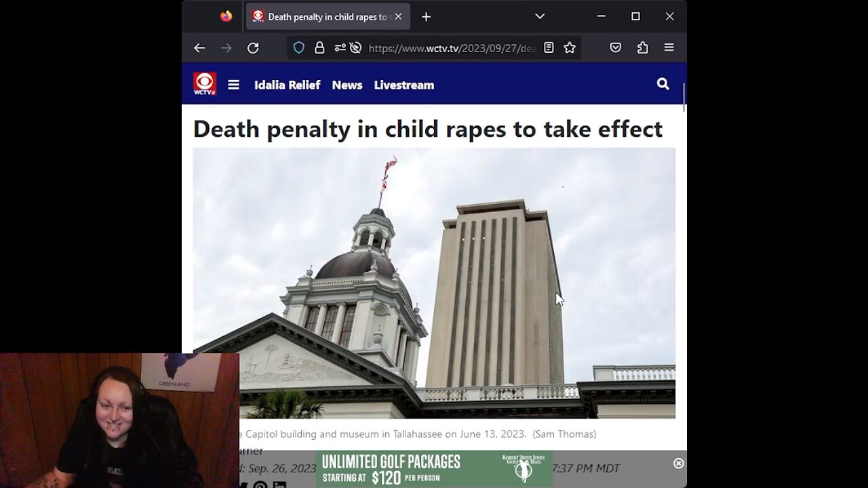Click the Death penalty article headline
This screenshot has height=488, width=868.
(428, 129)
